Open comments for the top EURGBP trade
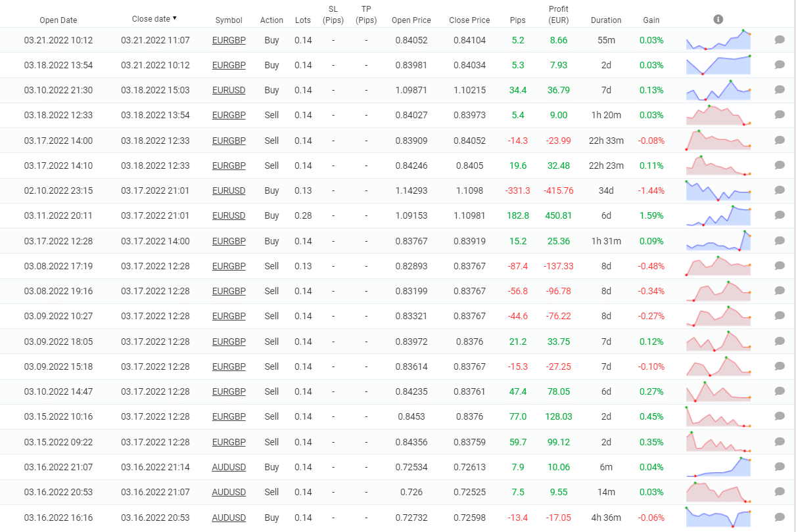 pyautogui.click(x=780, y=40)
